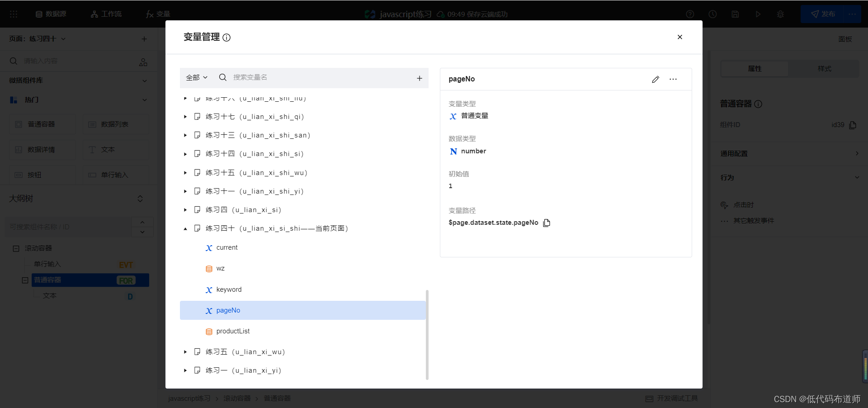Pick the 普通容器 component
The width and height of the screenshot is (868, 408).
[42, 124]
